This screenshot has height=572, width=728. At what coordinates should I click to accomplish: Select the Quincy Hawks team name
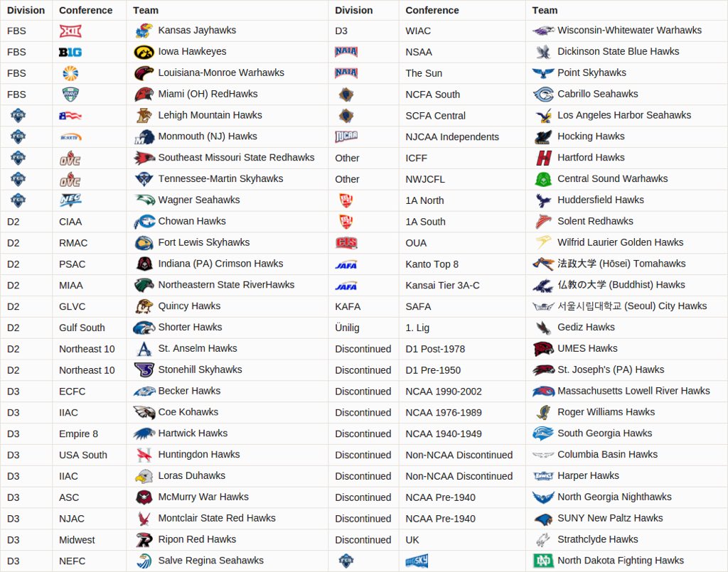(x=189, y=306)
